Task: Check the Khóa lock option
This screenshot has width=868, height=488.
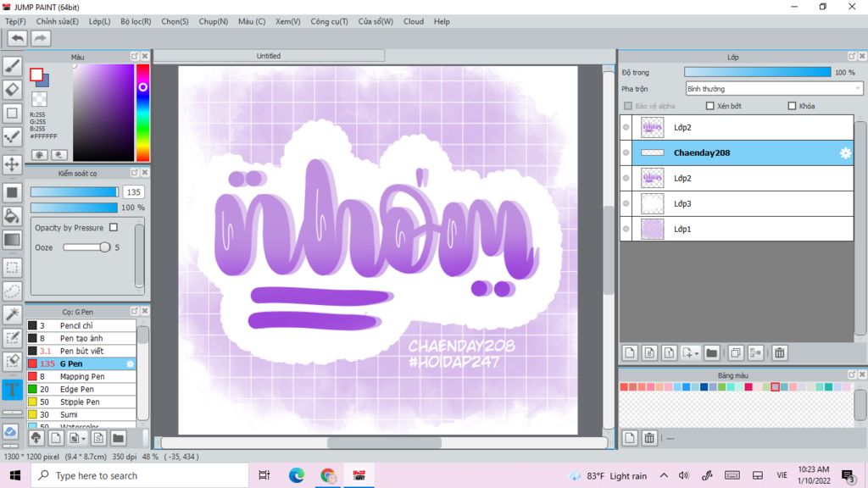Action: point(792,106)
